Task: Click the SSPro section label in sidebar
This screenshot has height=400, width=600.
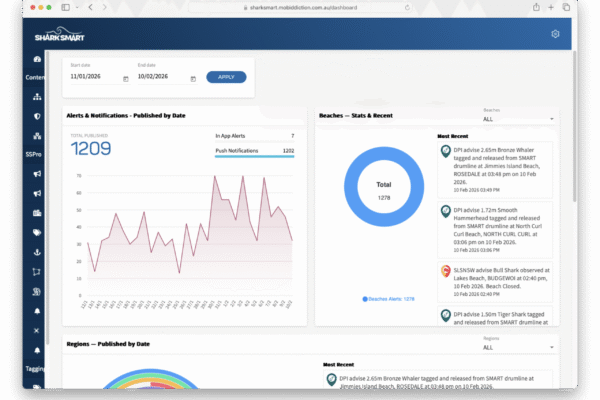Action: coord(33,154)
